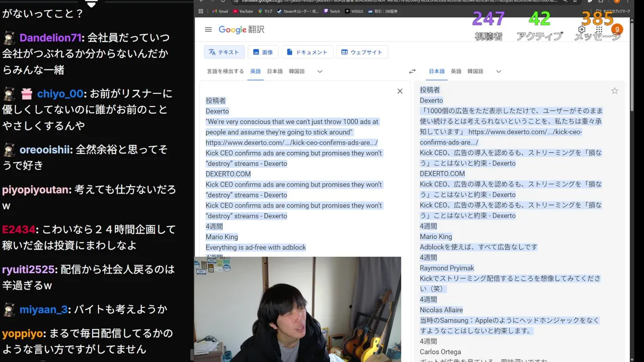Click chat username yoppiyo
644x362 pixels.
(23, 333)
